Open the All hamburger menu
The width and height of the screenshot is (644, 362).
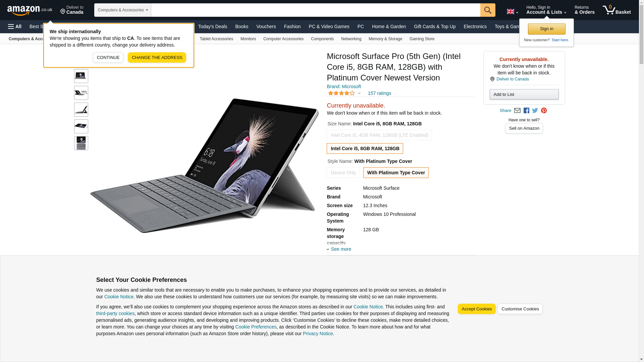tap(15, 26)
